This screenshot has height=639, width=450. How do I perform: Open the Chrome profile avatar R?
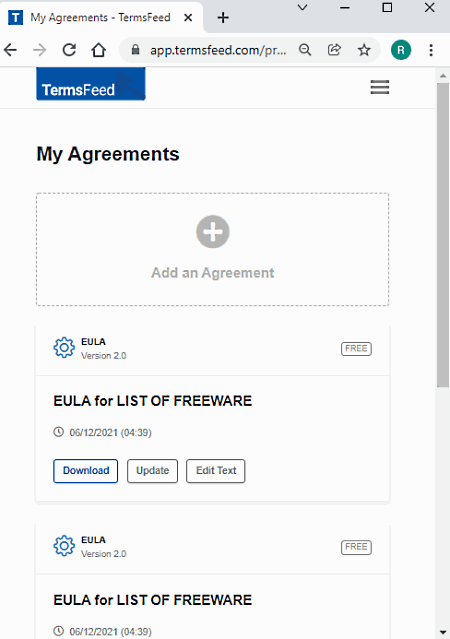click(401, 50)
